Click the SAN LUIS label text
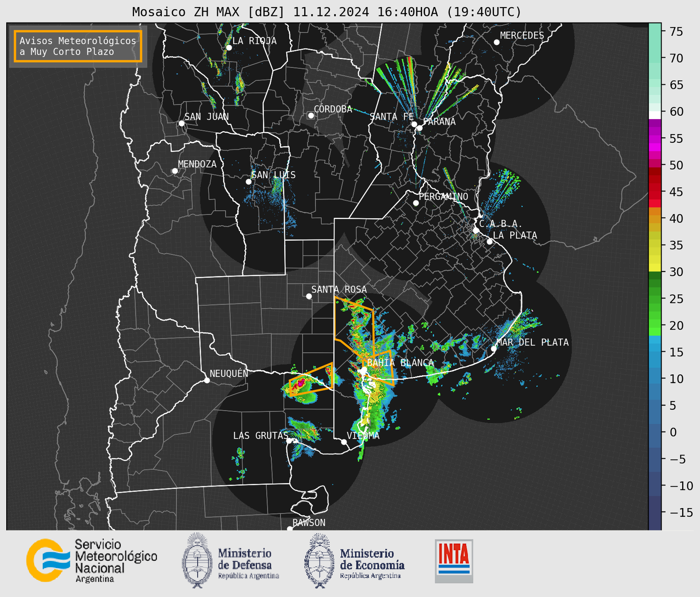 (x=273, y=175)
